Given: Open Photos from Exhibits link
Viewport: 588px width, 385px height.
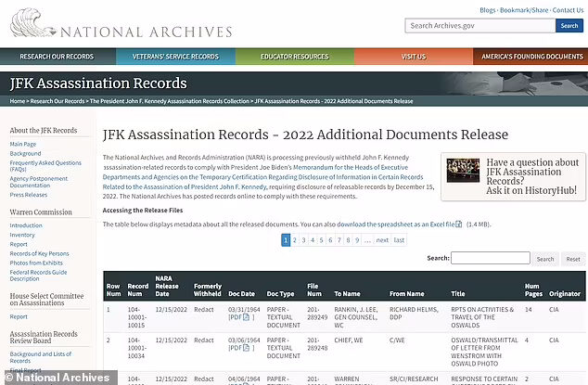Looking at the screenshot, I should (36, 263).
